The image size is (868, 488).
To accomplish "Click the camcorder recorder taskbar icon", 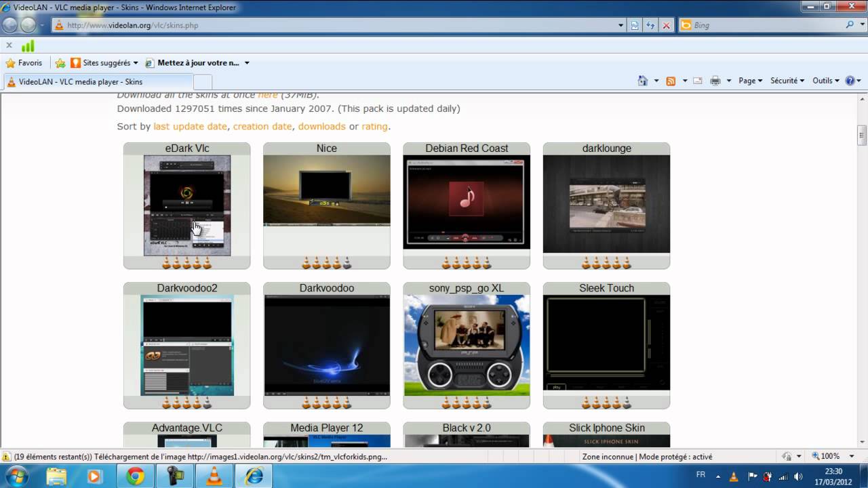I will tap(176, 476).
